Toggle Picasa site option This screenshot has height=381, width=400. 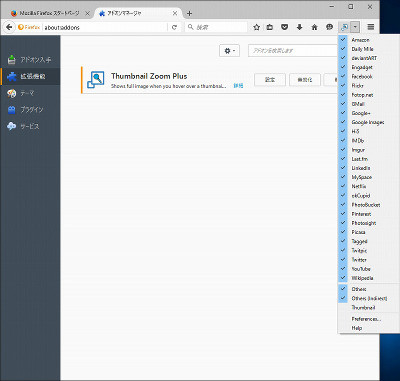tap(368, 232)
